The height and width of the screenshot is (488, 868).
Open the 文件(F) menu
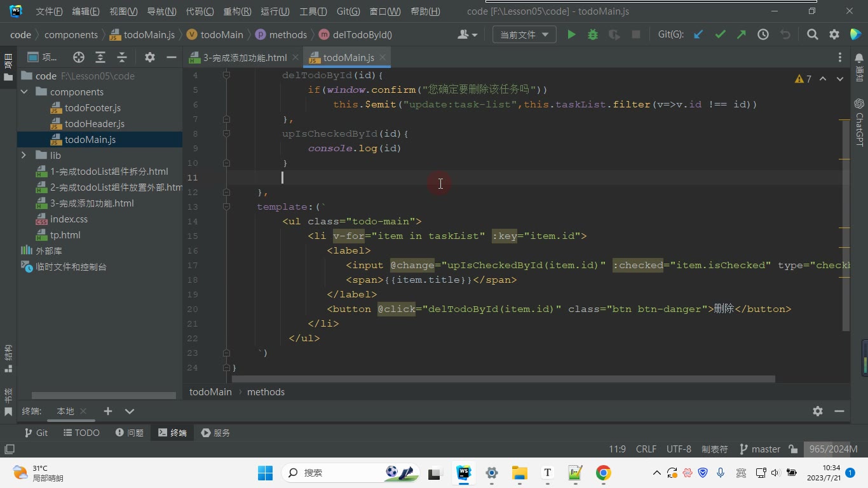(x=49, y=11)
